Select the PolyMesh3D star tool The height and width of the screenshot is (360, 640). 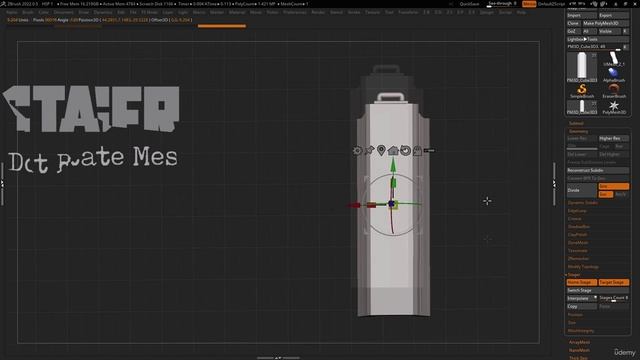pos(614,107)
